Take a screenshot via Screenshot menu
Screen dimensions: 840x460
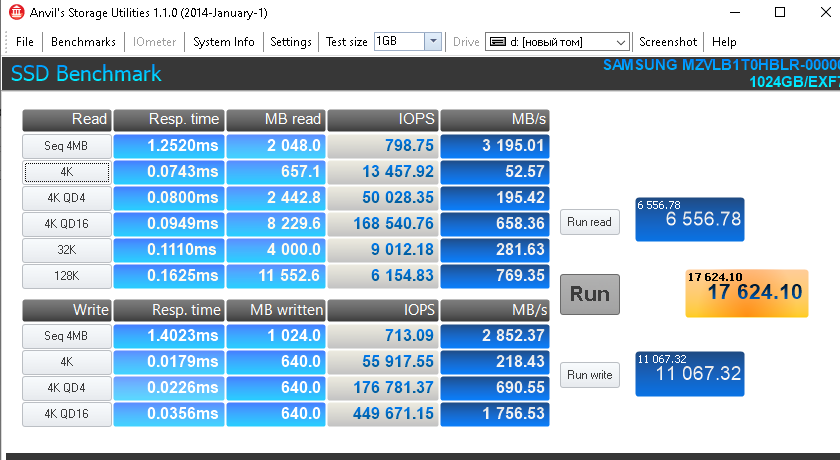[x=668, y=42]
